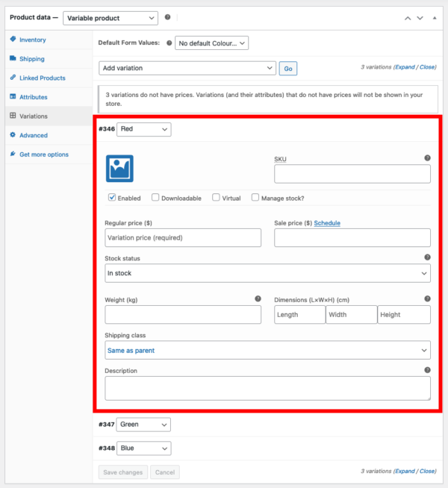This screenshot has height=488, width=448.
Task: Click the Dimensions help tooltip icon
Action: (427, 298)
